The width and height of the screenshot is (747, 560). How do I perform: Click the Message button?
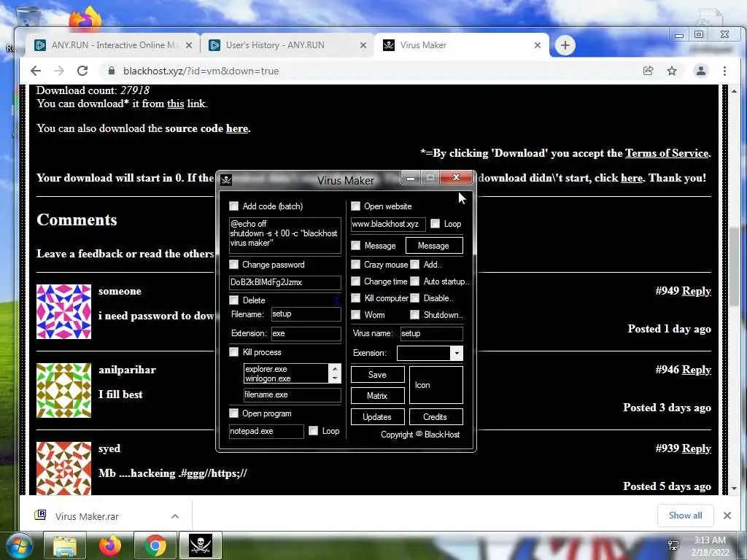pyautogui.click(x=434, y=246)
